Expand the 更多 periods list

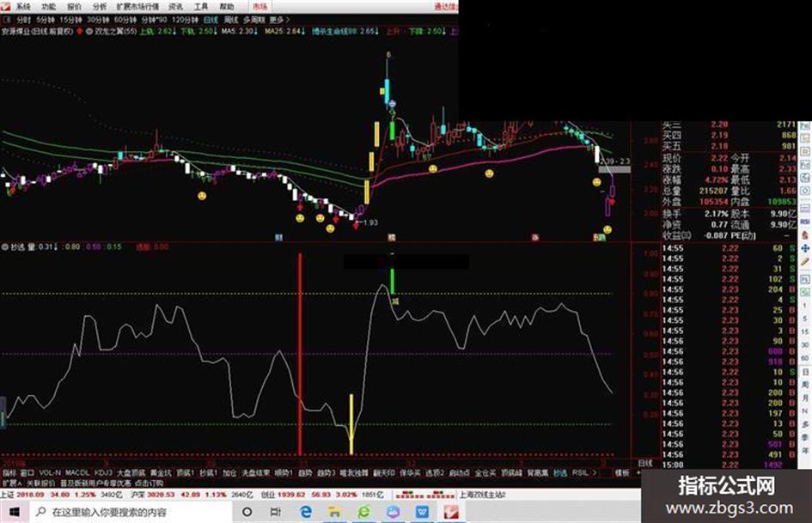coord(279,20)
